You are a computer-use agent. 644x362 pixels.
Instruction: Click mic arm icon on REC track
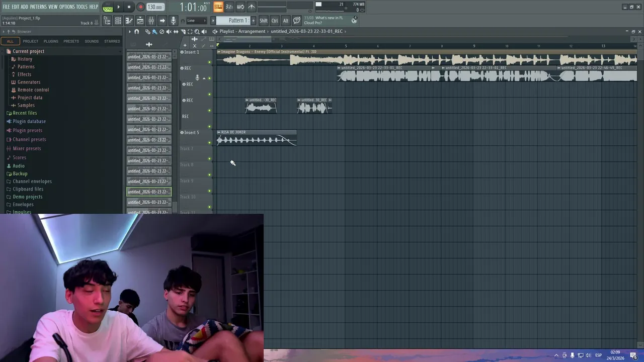coord(197,78)
